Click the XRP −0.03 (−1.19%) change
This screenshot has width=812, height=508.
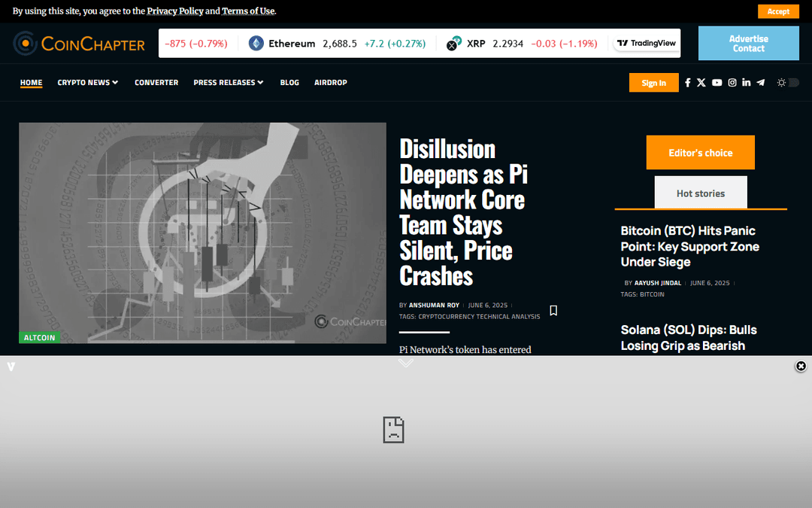click(565, 44)
